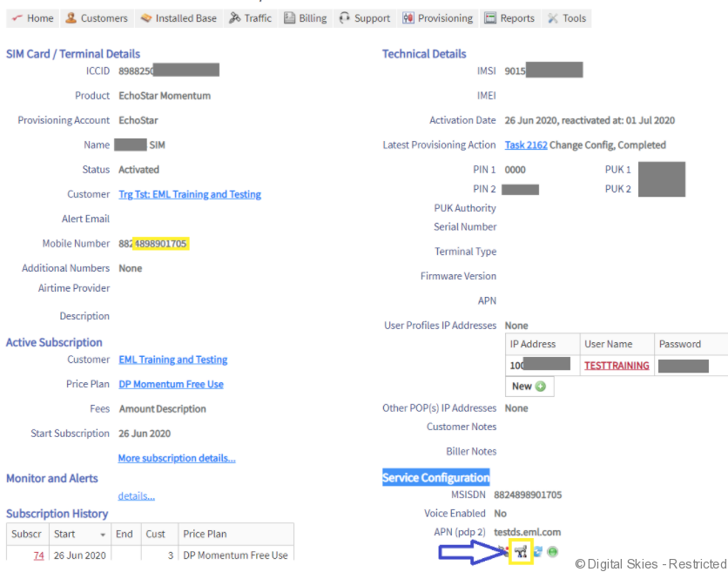Open the Billing menu

coord(305,18)
